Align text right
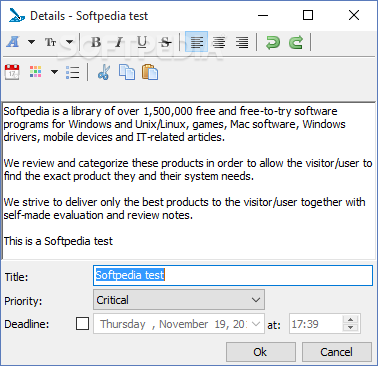378x366 pixels. click(242, 42)
